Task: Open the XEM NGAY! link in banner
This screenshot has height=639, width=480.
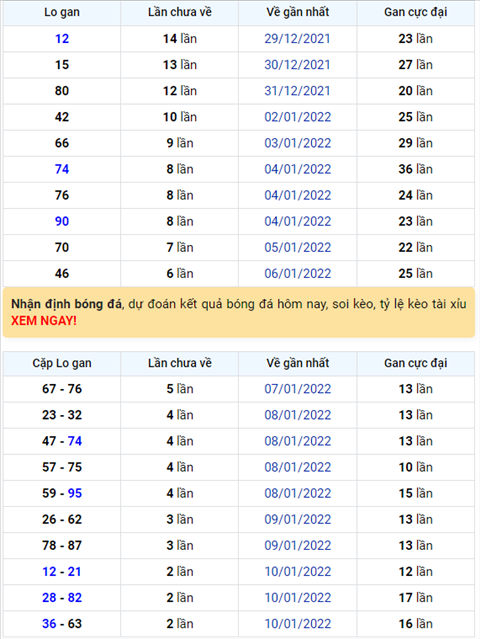Action: (44, 321)
